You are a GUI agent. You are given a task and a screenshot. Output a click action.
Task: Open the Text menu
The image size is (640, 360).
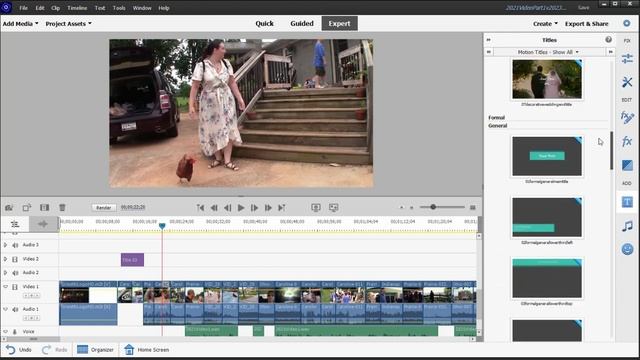click(100, 8)
